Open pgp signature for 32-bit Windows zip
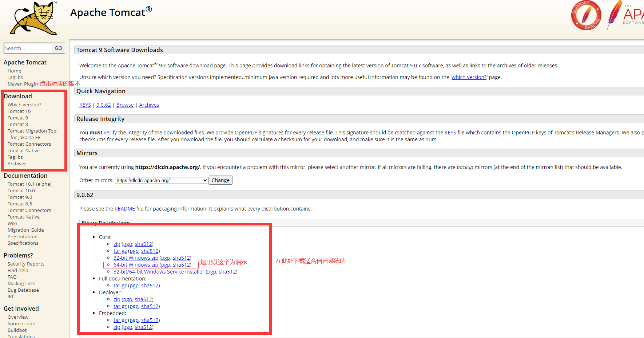Viewport: 644px width, 338px height. coord(166,258)
